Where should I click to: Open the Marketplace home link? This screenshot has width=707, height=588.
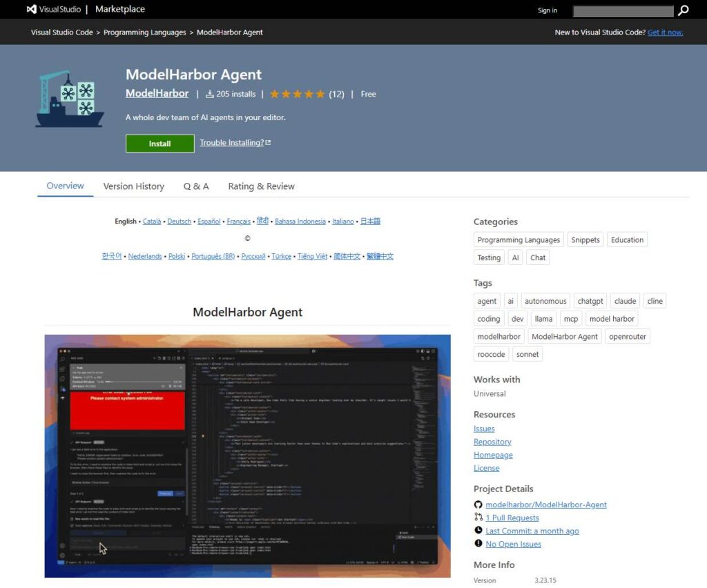pos(120,9)
